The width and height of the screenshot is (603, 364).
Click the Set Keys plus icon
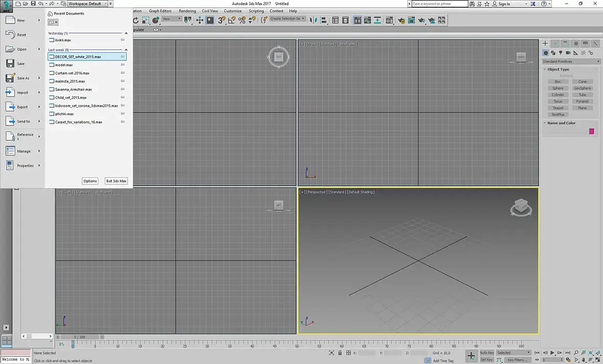[x=471, y=356]
